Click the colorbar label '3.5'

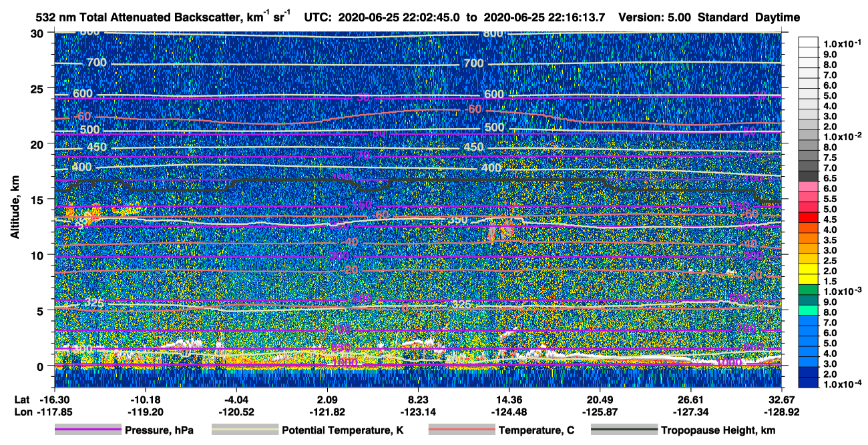[829, 240]
